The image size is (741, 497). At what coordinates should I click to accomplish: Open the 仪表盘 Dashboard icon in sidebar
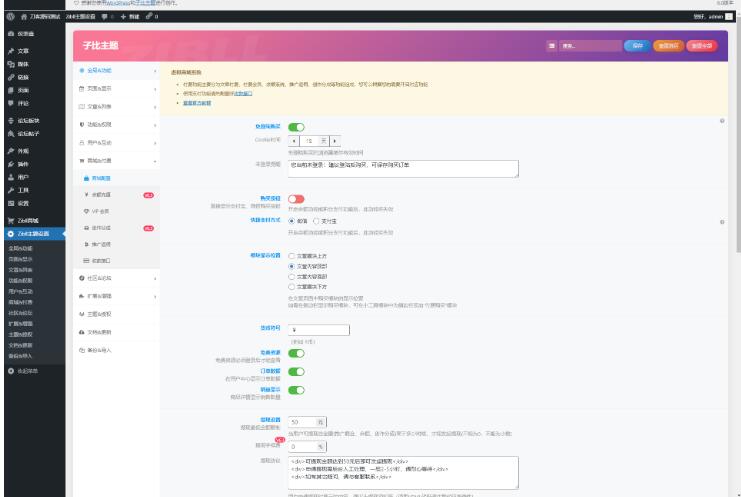(10, 34)
